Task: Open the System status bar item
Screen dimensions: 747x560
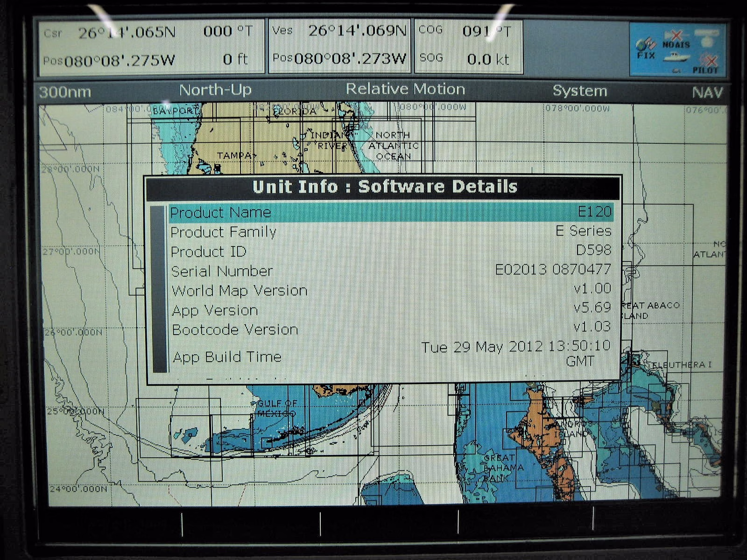Action: click(x=579, y=91)
